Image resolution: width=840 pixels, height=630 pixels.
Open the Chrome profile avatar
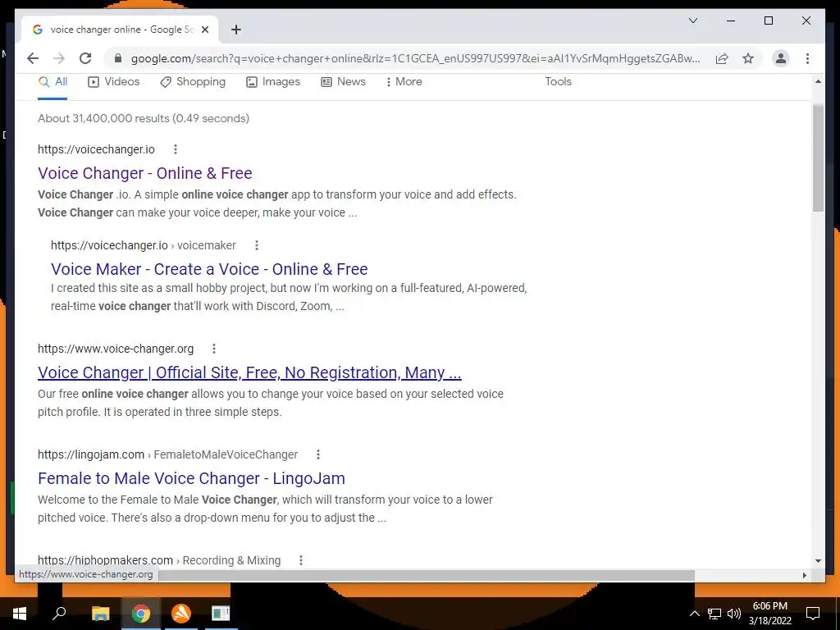coord(781,58)
